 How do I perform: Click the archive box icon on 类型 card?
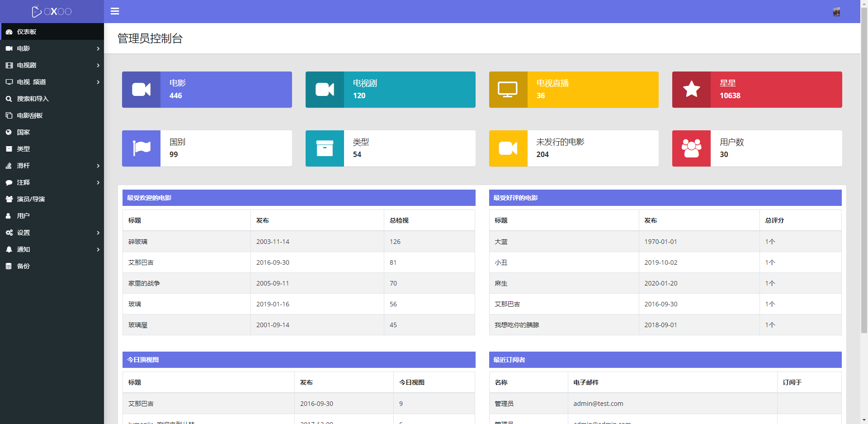pyautogui.click(x=325, y=148)
